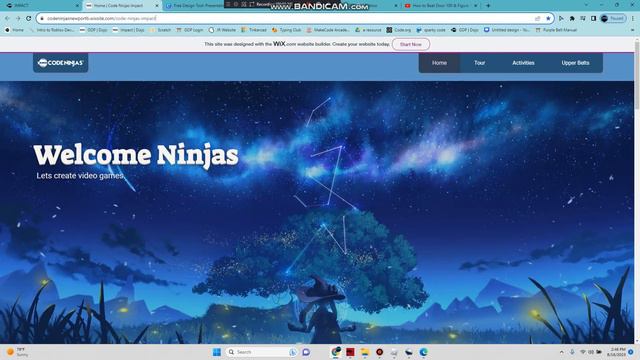Image resolution: width=640 pixels, height=360 pixels.
Task: Click the browser forward arrow
Action: coord(18,18)
